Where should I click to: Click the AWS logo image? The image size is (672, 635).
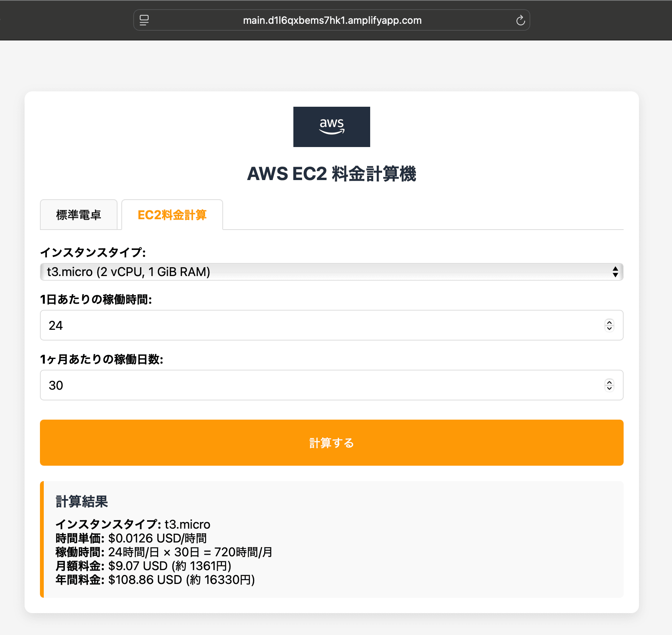(x=332, y=127)
